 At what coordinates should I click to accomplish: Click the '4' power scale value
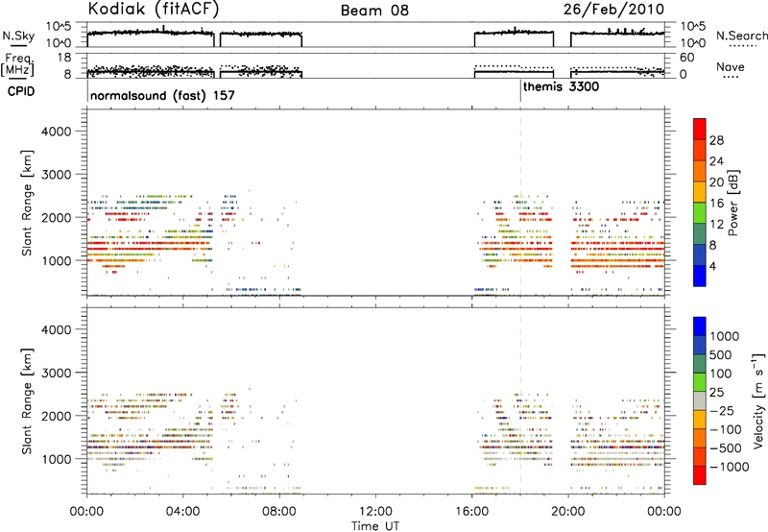[x=712, y=266]
